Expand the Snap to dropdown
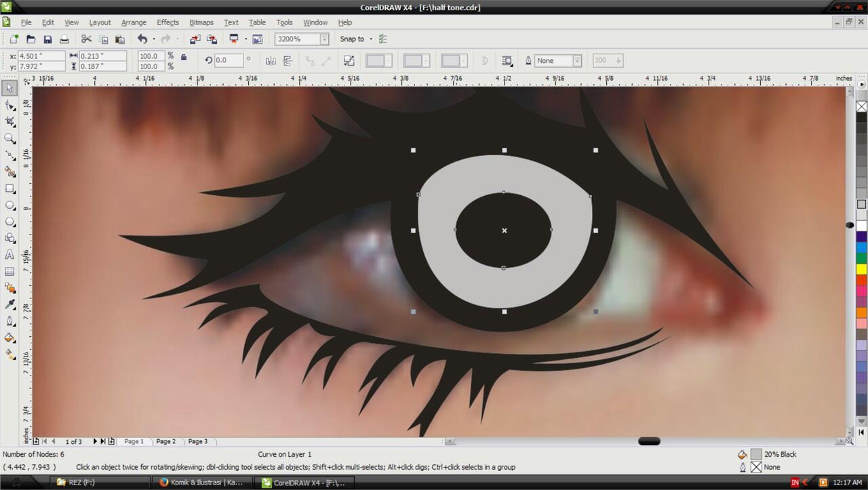Screen dimensions: 868x490 (x=371, y=39)
